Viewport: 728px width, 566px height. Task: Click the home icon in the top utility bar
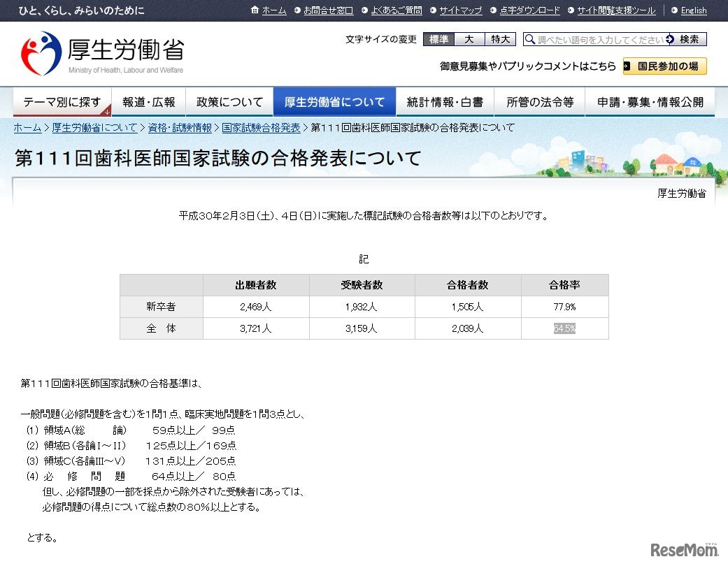point(255,10)
